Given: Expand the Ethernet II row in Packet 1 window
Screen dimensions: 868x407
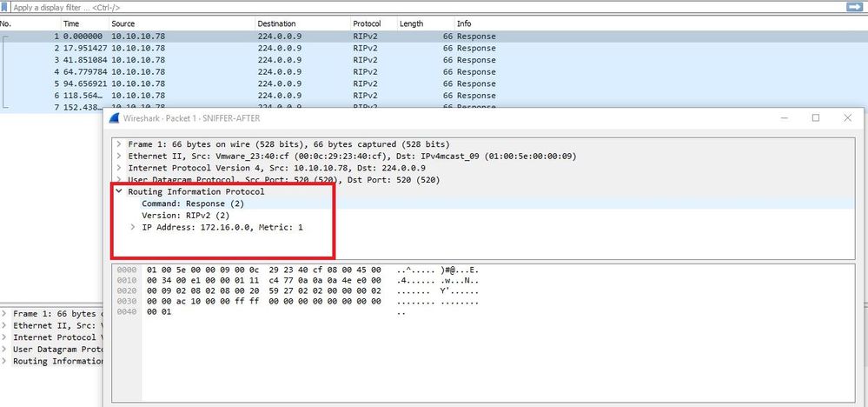Looking at the screenshot, I should [x=119, y=157].
